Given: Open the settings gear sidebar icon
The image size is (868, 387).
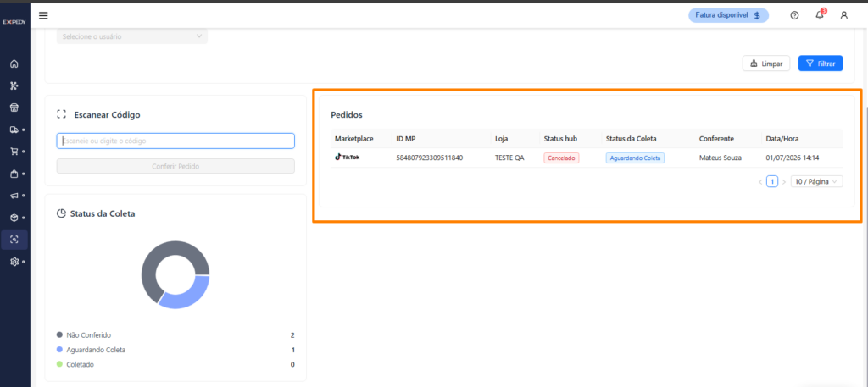Looking at the screenshot, I should point(14,262).
